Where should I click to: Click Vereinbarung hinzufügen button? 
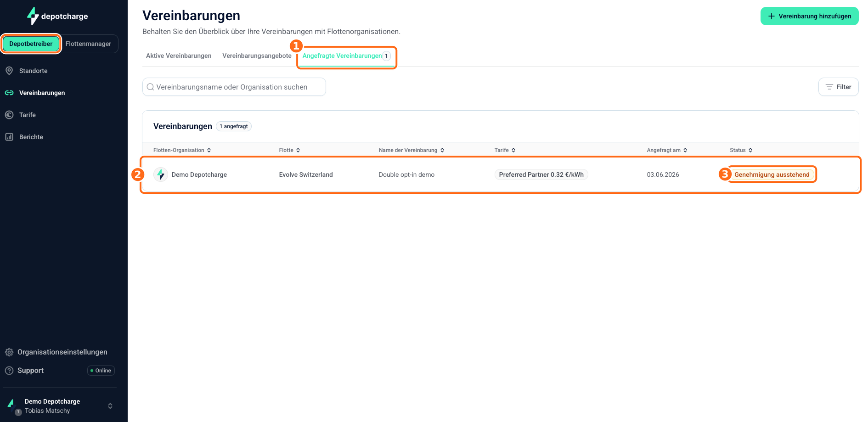[x=809, y=16]
